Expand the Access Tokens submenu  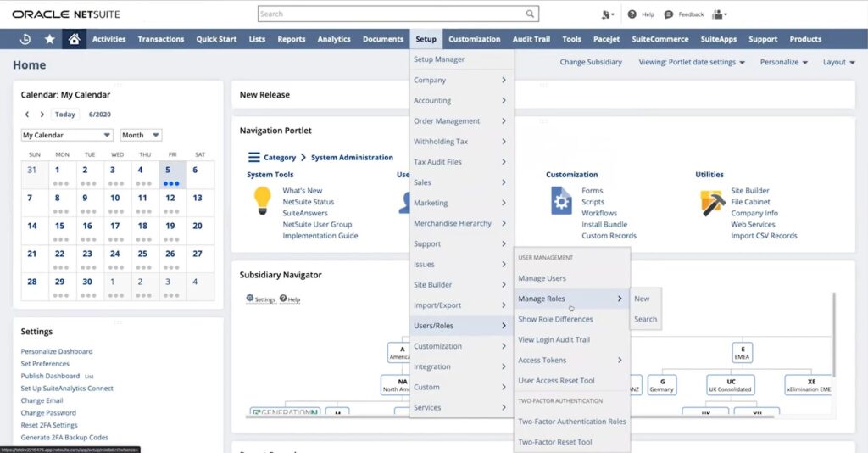(x=572, y=360)
